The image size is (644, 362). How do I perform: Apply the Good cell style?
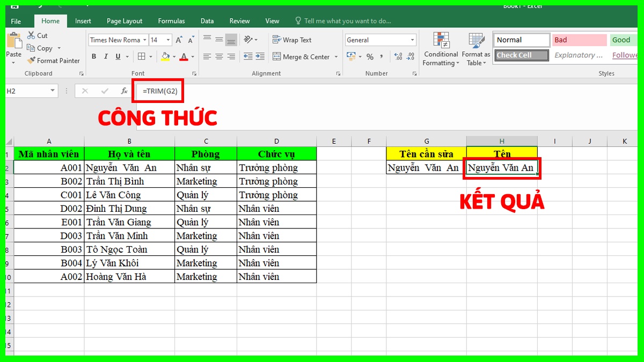pyautogui.click(x=624, y=40)
